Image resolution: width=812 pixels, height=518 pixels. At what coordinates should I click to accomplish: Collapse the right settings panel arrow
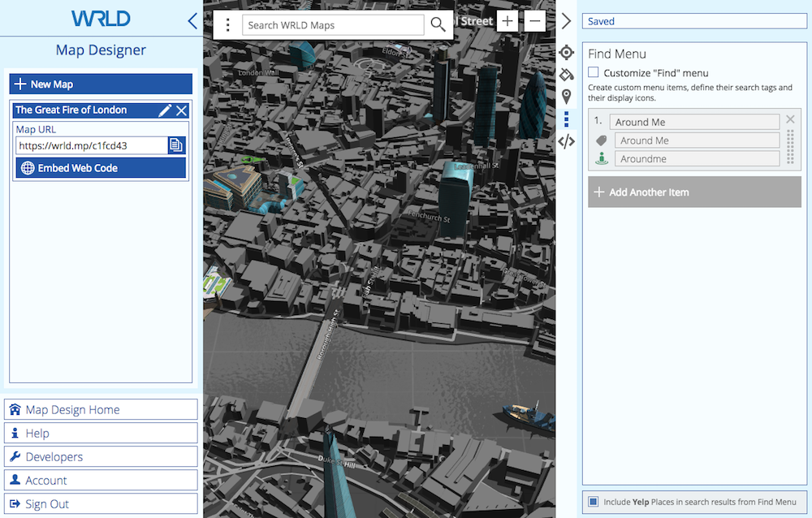[567, 21]
